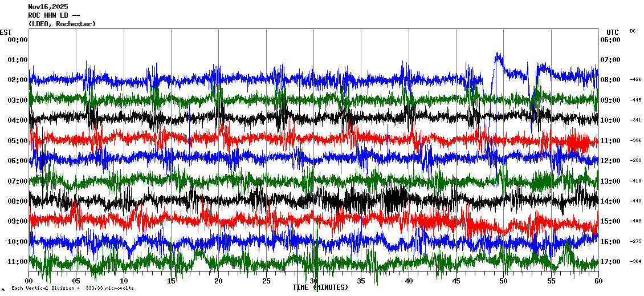Click the DC offset value -275

(635, 242)
